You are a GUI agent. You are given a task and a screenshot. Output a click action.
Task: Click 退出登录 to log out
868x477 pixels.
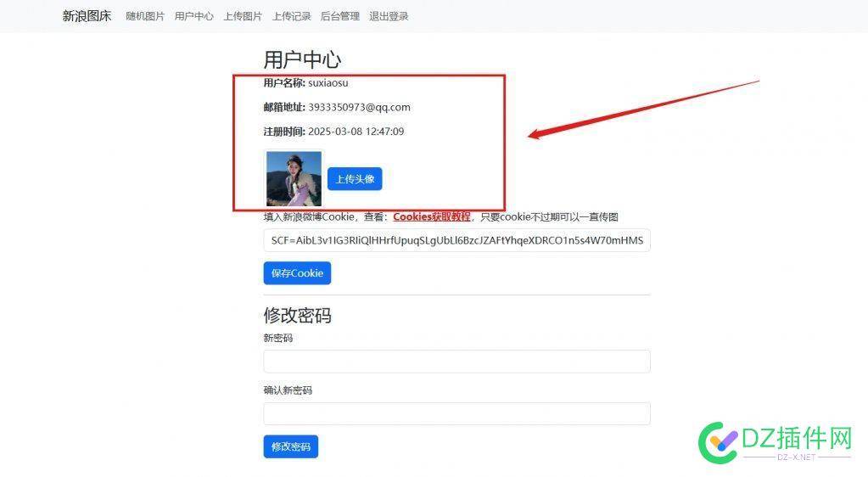[x=389, y=16]
